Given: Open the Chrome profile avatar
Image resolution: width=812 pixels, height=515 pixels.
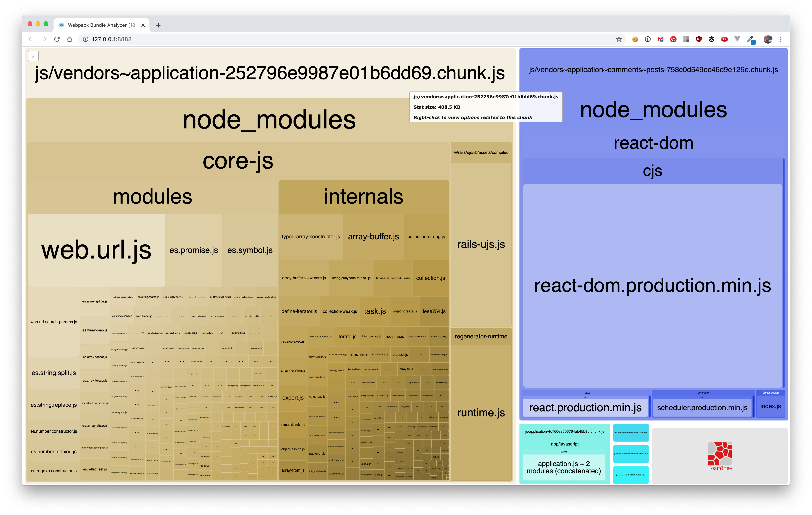Looking at the screenshot, I should pos(768,39).
